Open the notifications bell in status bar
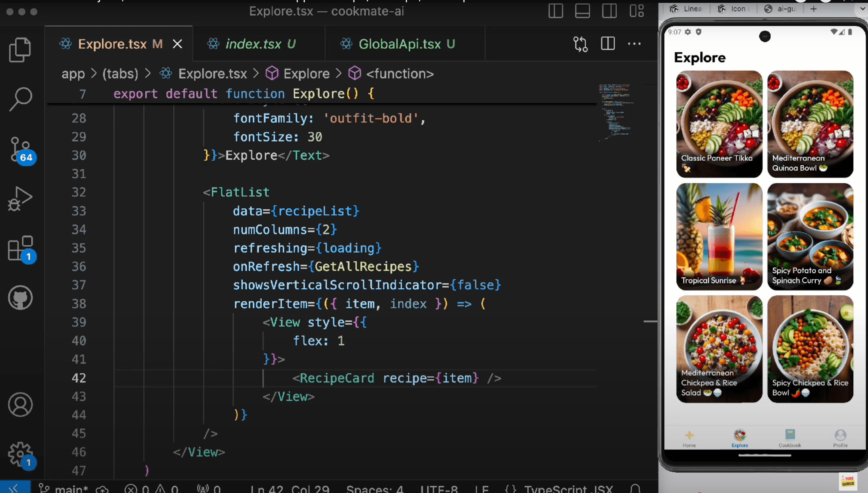The image size is (868, 493). click(x=635, y=489)
